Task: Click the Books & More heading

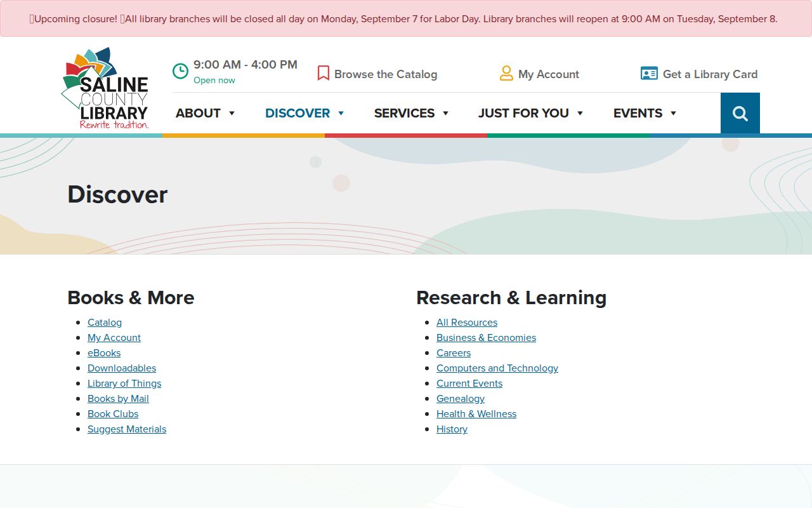Action: pyautogui.click(x=131, y=298)
